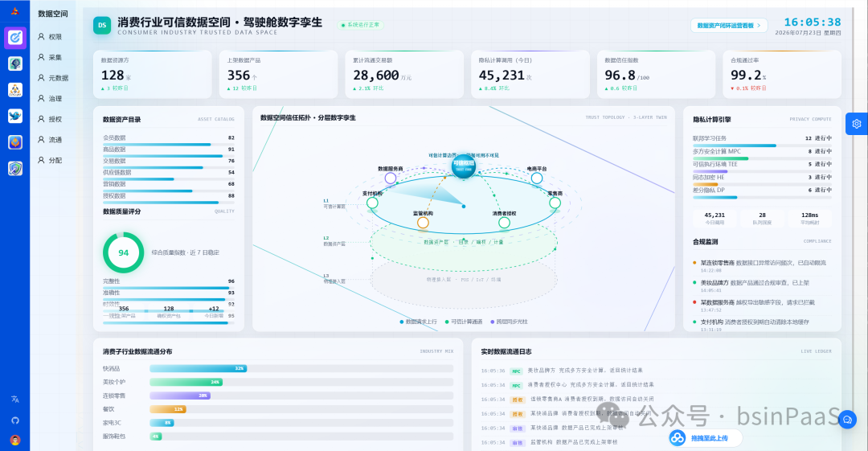Open settings gear on the right edge
Image resolution: width=868 pixels, height=451 pixels.
pyautogui.click(x=857, y=124)
